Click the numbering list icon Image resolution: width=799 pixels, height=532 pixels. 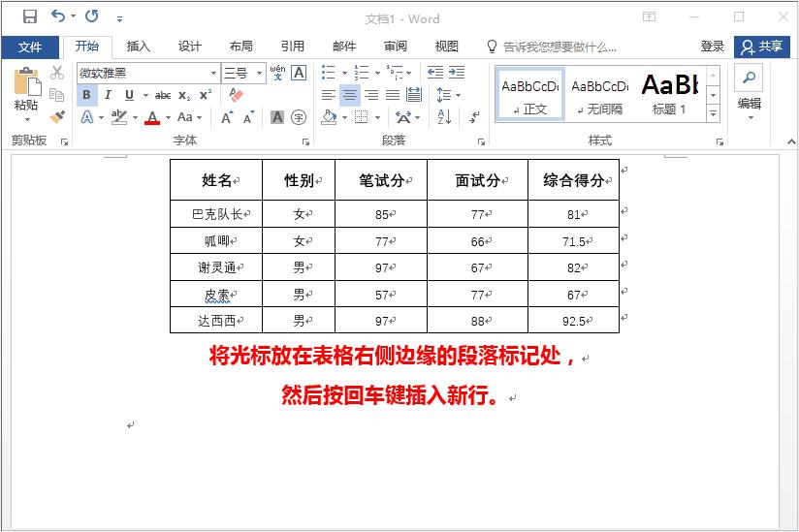pyautogui.click(x=362, y=73)
